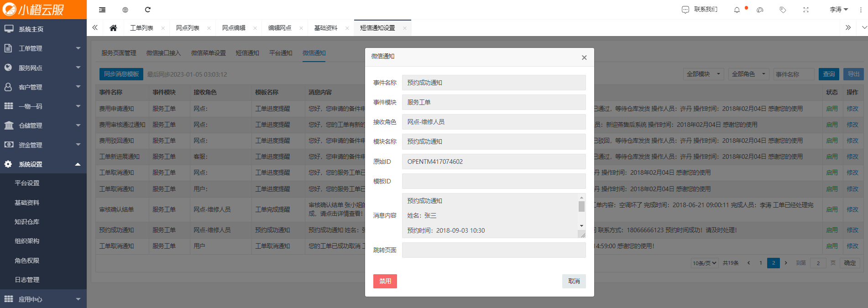Expand 工单管理 sidebar menu
This screenshot has width=868, height=308.
(x=43, y=48)
